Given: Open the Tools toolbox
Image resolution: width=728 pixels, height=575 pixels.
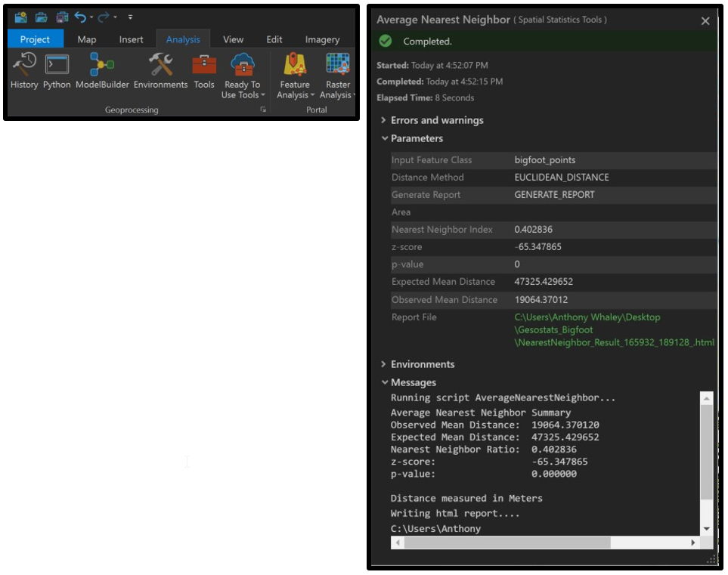Looking at the screenshot, I should [x=204, y=71].
